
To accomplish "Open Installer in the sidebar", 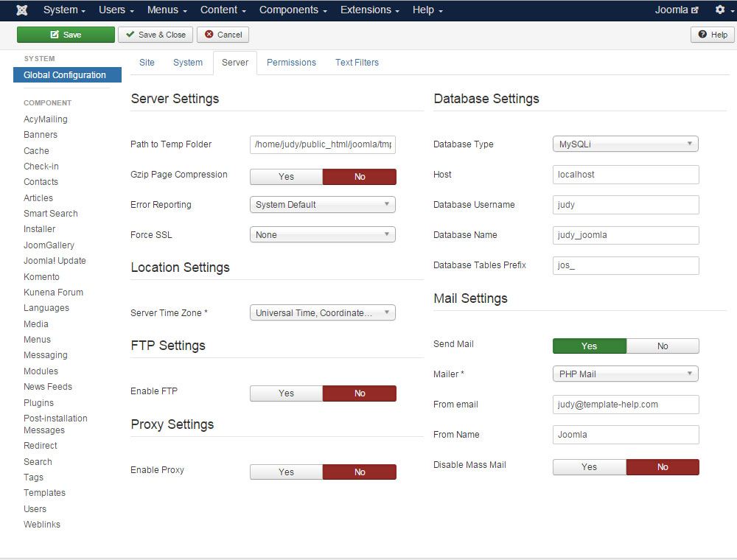I will tap(40, 229).
